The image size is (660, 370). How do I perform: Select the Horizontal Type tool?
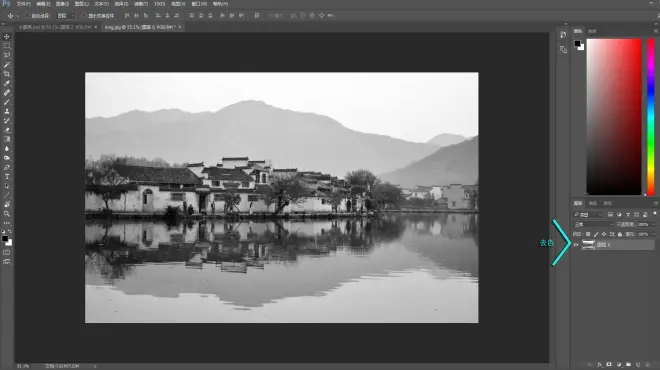[x=7, y=176]
